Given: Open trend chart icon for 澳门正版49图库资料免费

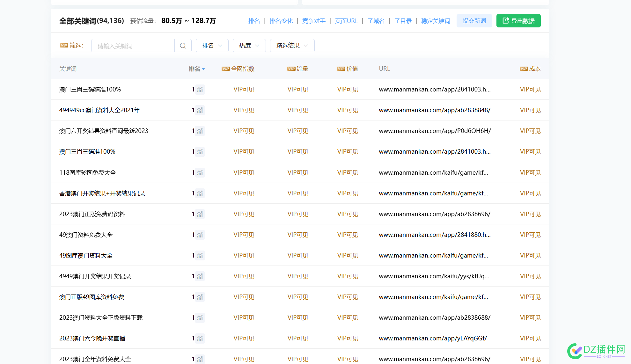Looking at the screenshot, I should (200, 297).
